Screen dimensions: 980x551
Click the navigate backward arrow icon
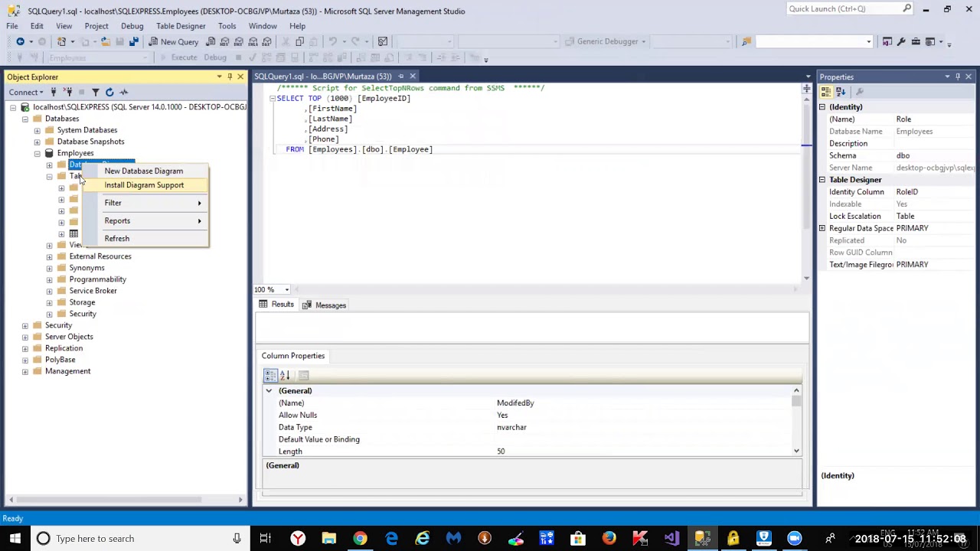pyautogui.click(x=20, y=41)
